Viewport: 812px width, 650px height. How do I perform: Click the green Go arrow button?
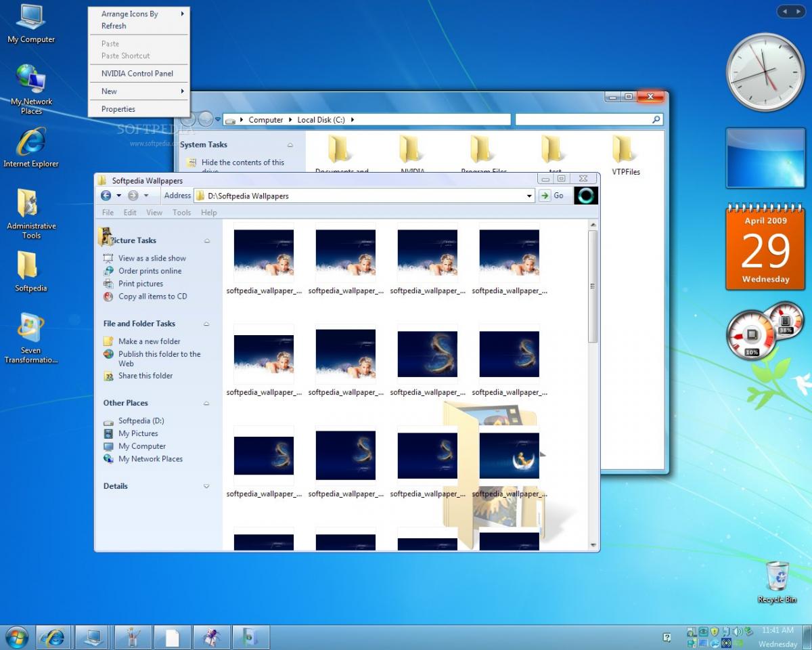point(545,195)
